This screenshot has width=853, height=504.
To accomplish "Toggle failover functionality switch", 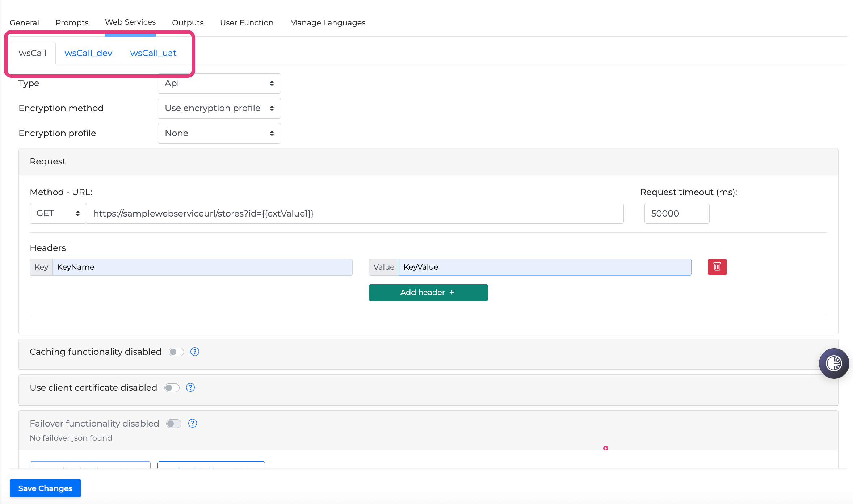I will 174,424.
